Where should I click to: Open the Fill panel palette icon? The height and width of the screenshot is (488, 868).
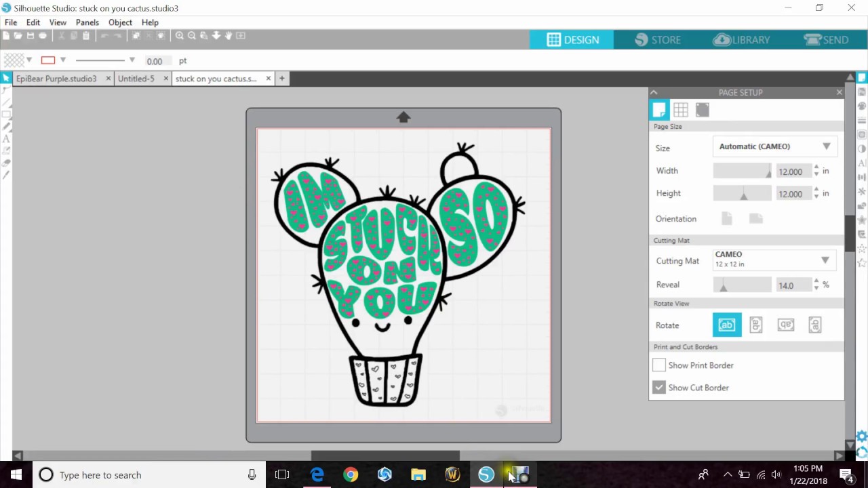point(862,106)
